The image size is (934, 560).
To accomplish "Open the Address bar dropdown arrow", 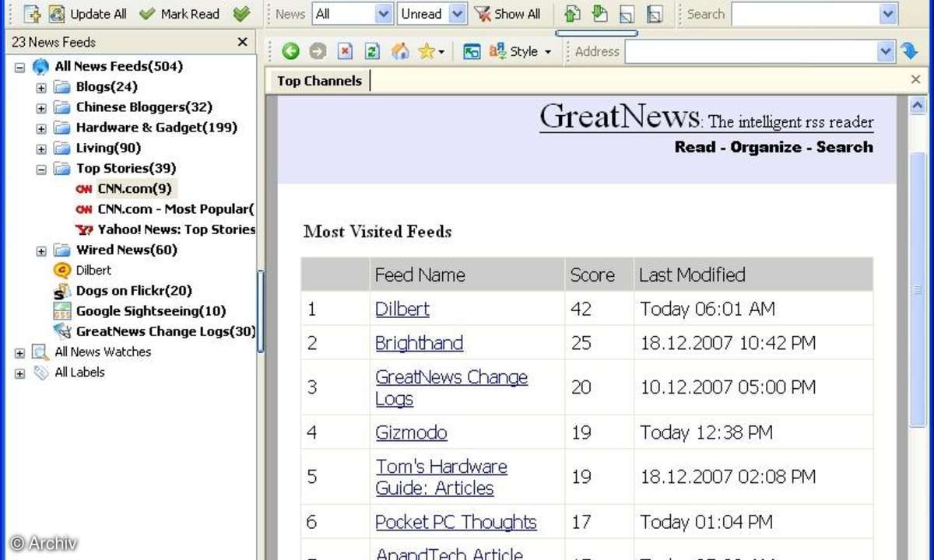I will pyautogui.click(x=886, y=51).
